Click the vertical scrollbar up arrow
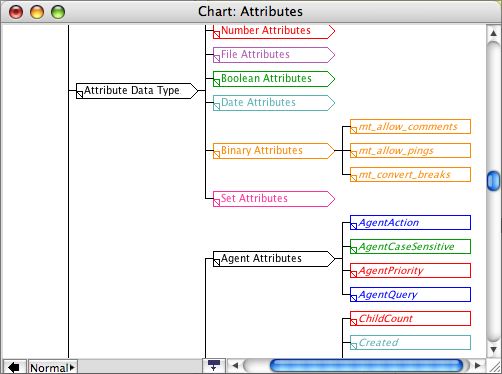The image size is (502, 374). (x=494, y=33)
